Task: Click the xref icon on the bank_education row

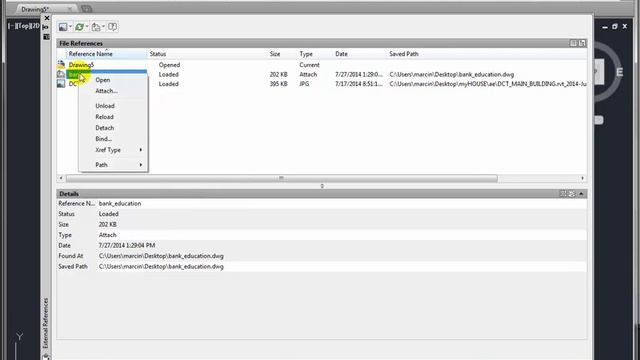Action: pyautogui.click(x=61, y=74)
